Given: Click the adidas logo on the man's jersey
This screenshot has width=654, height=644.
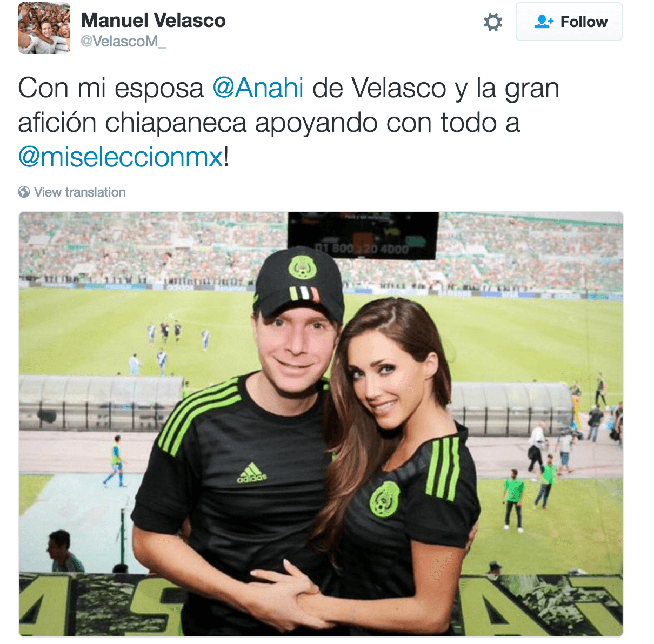Looking at the screenshot, I should tap(252, 473).
